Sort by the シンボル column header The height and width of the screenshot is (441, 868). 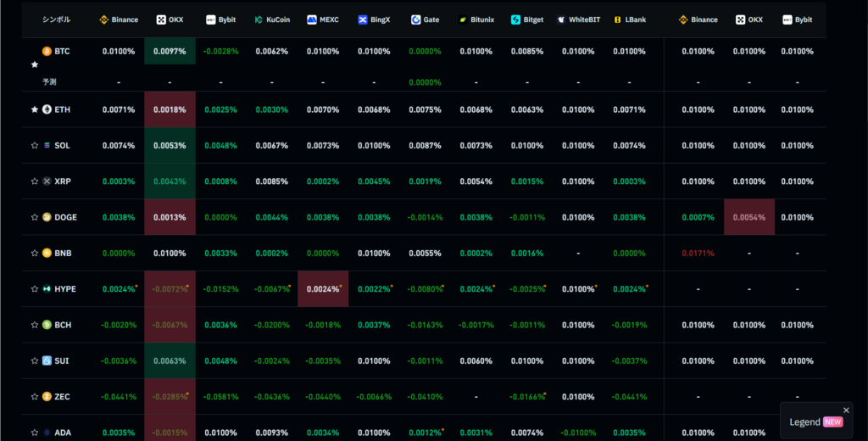coord(56,20)
